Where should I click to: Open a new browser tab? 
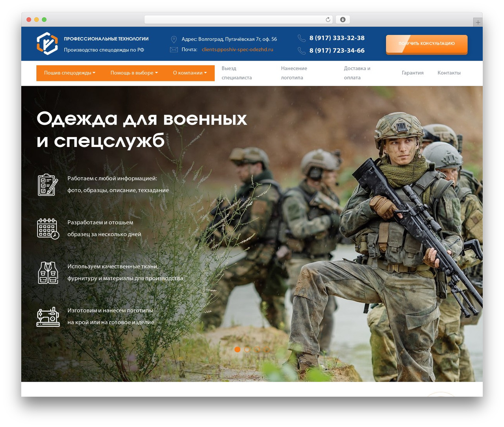[x=478, y=22]
